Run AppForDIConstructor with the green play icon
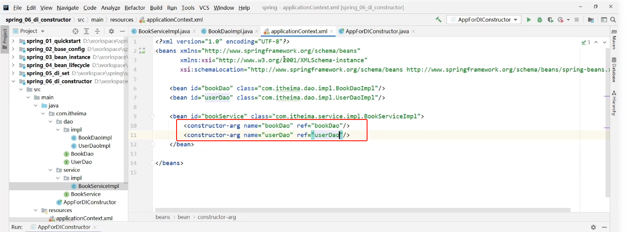 click(529, 20)
